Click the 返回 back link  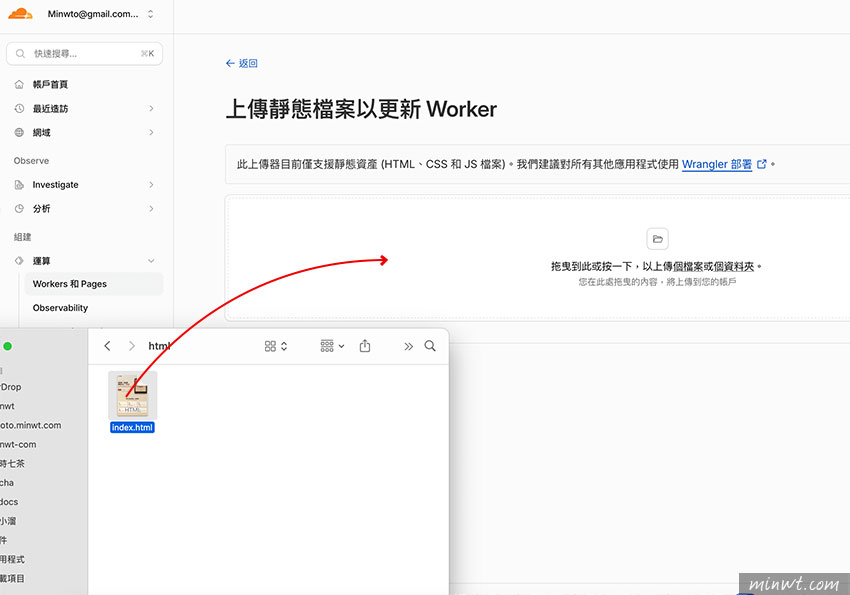click(x=242, y=63)
